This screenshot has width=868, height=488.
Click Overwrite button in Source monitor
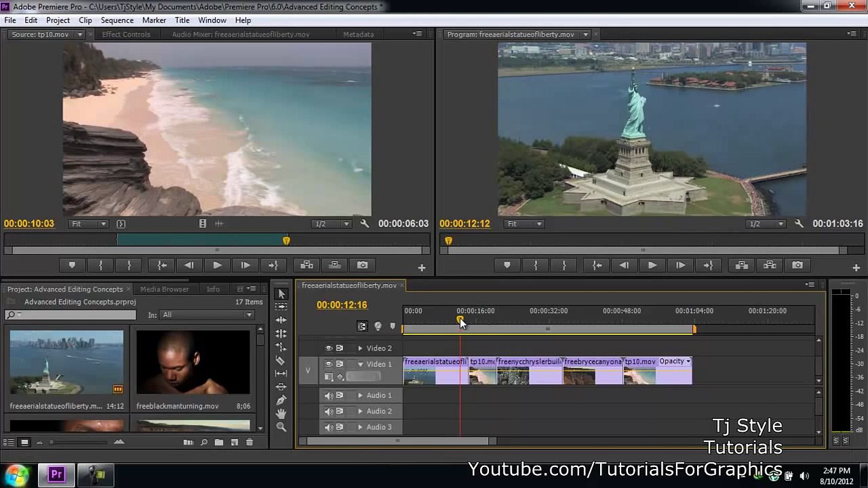(x=334, y=265)
